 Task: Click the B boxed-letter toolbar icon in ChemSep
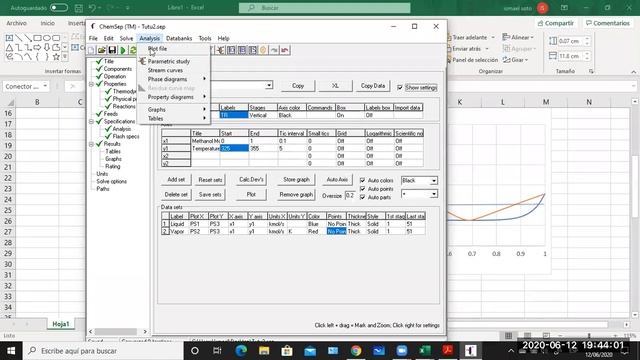coord(242,50)
